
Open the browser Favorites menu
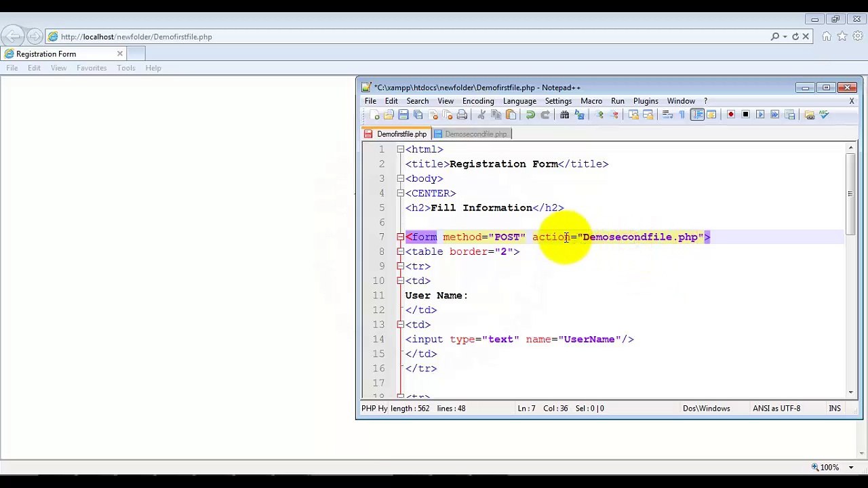tap(92, 68)
